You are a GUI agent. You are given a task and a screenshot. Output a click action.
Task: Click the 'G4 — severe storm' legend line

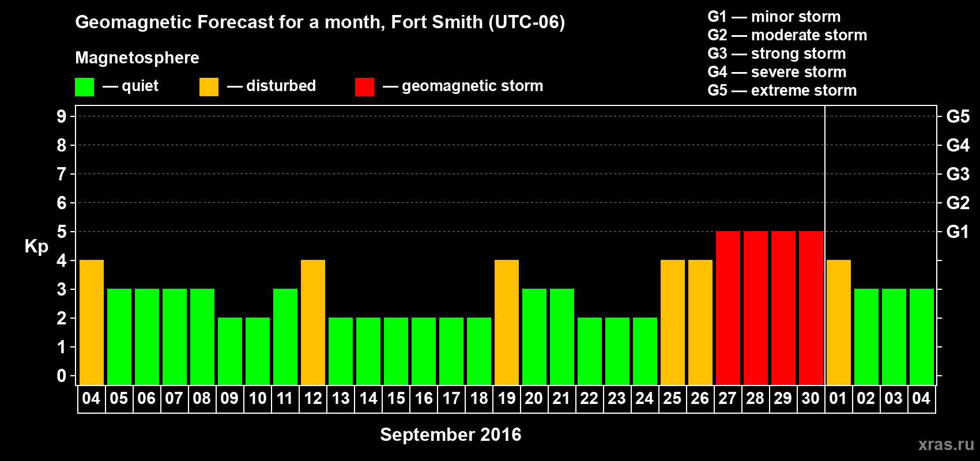coord(777,72)
